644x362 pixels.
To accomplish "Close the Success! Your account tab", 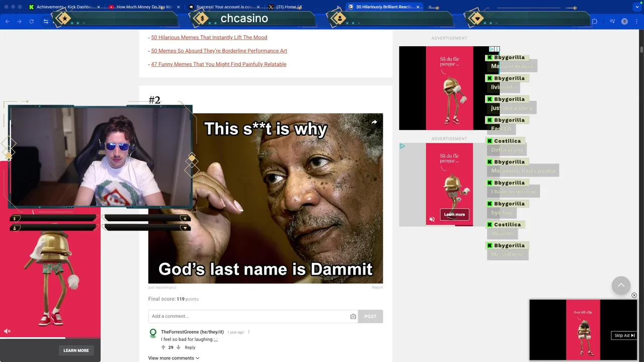I will (x=258, y=7).
